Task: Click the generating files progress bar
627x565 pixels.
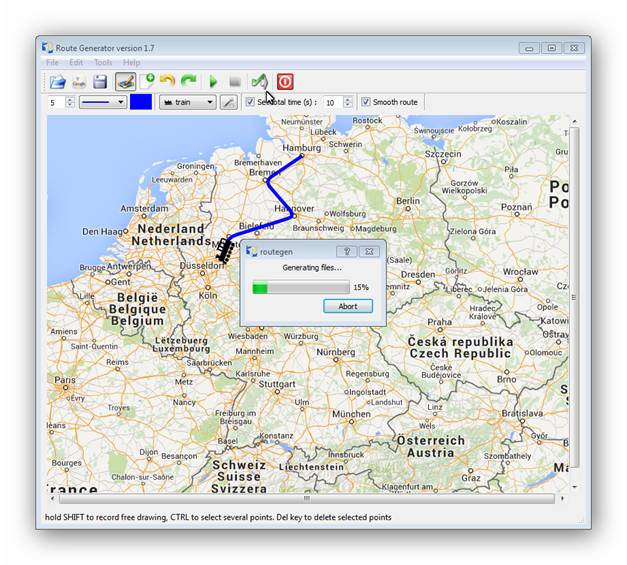Action: tap(301, 287)
